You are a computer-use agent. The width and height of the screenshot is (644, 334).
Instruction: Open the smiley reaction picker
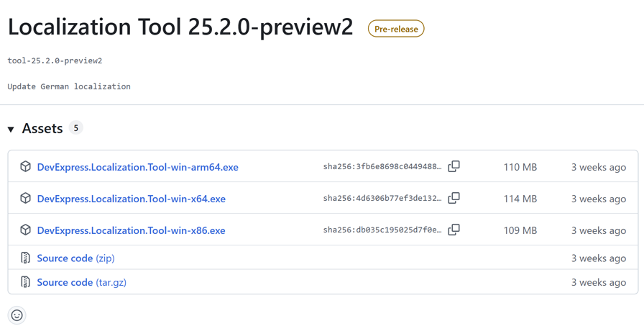tap(17, 315)
